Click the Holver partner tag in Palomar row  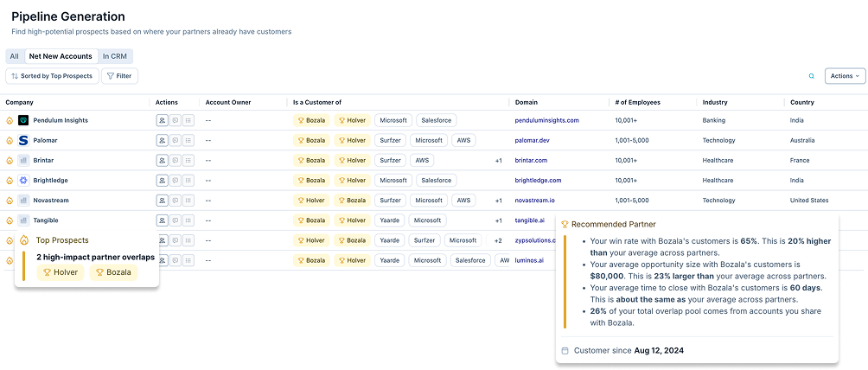352,140
